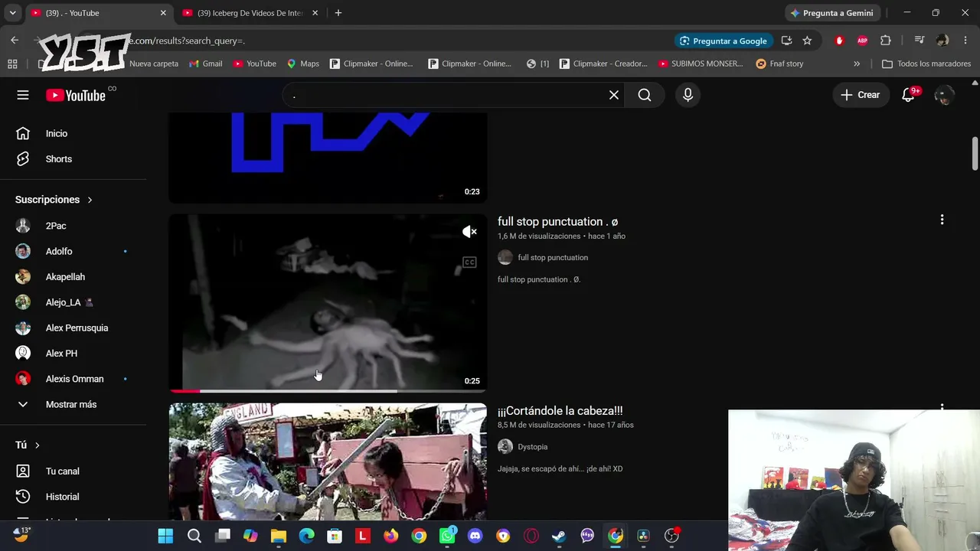Screen dimensions: 980x551
Task: Open the Cortándole la cabeza video thumbnail
Action: coord(328,462)
